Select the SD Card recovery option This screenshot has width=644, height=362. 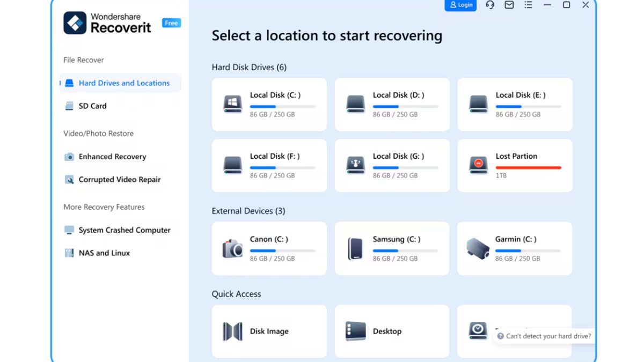click(x=93, y=106)
